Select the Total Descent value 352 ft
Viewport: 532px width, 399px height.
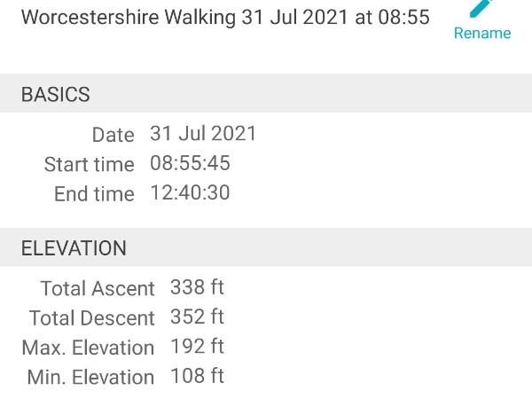(x=197, y=317)
